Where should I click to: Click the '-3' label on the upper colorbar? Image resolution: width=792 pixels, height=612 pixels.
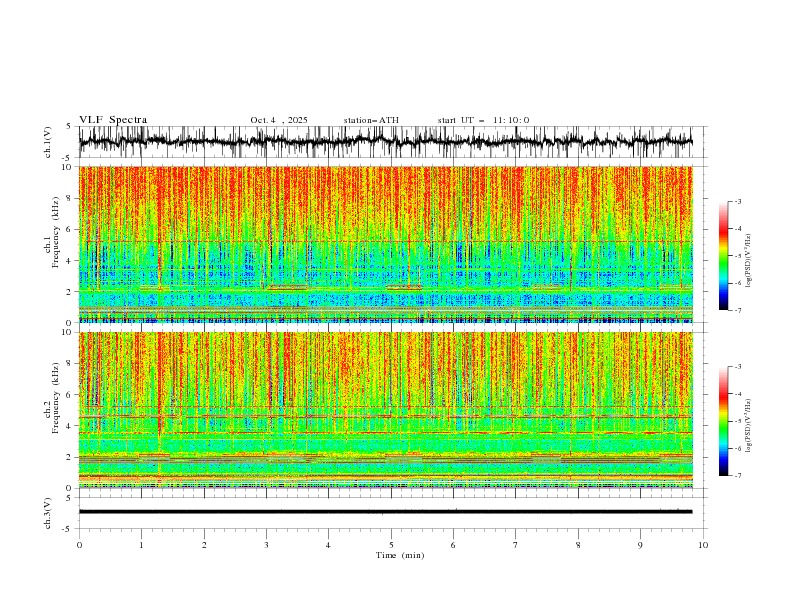737,201
